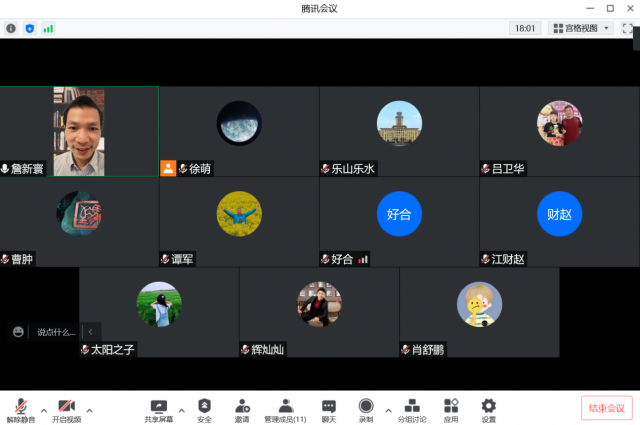The image size is (640, 425).
Task: Open 管理成员(11) member list
Action: coord(285,408)
